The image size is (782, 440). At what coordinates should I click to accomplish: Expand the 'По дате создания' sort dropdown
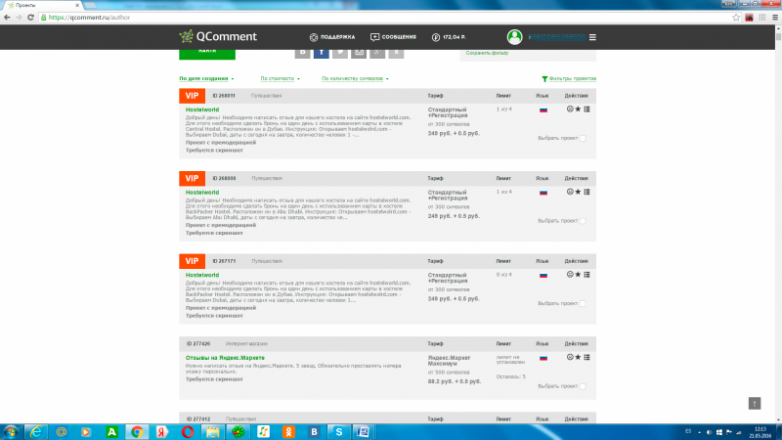click(x=206, y=78)
